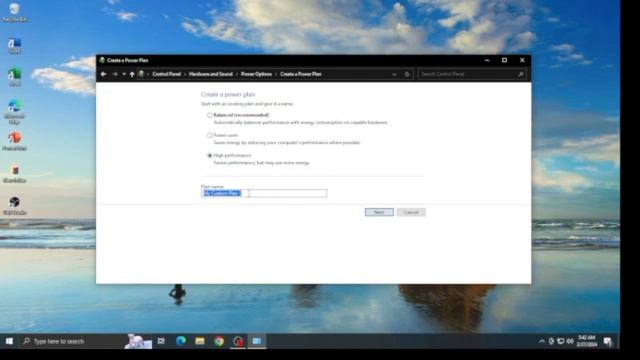The image size is (640, 360).
Task: Open the notification center icon
Action: coord(608,341)
